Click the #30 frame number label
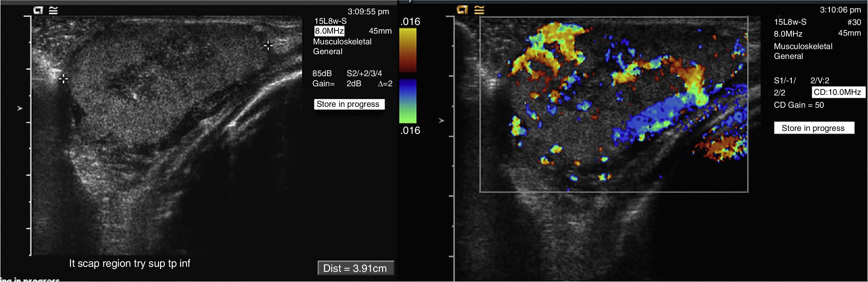This screenshot has height=282, width=868. [x=854, y=22]
